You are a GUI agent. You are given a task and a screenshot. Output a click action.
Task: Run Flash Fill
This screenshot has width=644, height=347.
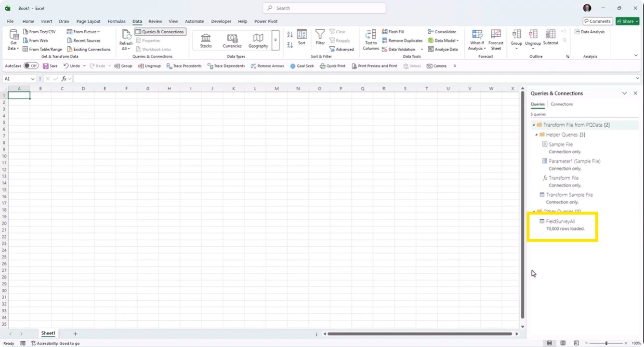pos(393,32)
